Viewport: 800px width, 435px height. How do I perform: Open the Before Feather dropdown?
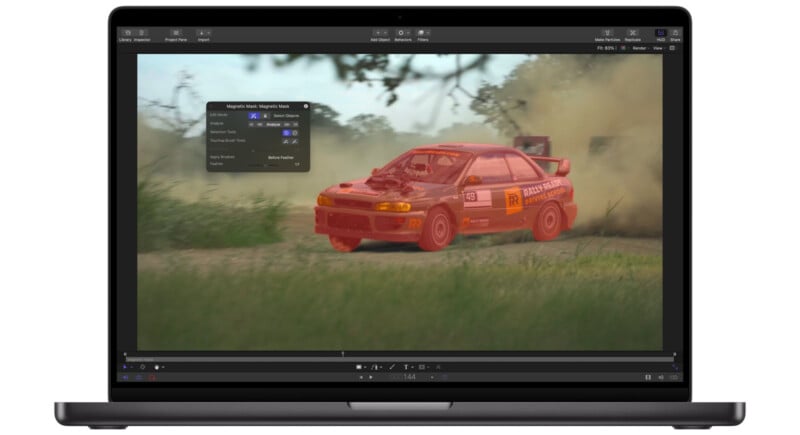[281, 158]
